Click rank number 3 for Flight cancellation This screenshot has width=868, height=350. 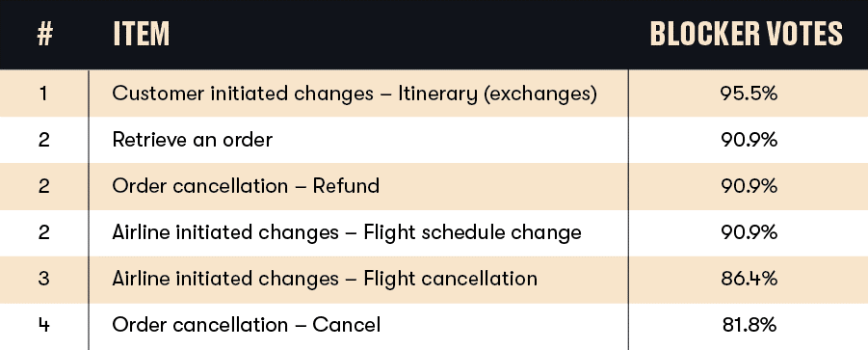pyautogui.click(x=43, y=279)
